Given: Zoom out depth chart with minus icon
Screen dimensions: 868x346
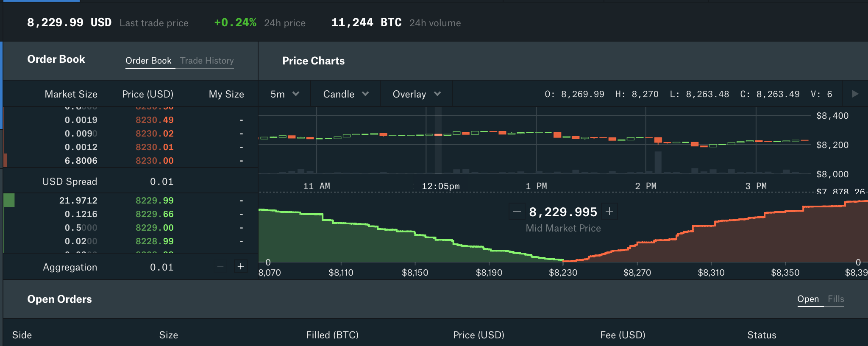Looking at the screenshot, I should click(517, 211).
